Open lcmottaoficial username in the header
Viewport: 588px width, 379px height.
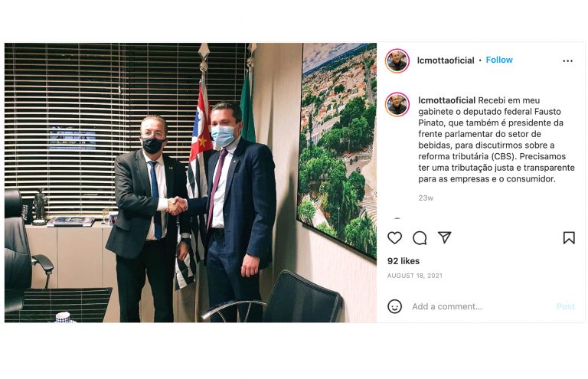(446, 60)
